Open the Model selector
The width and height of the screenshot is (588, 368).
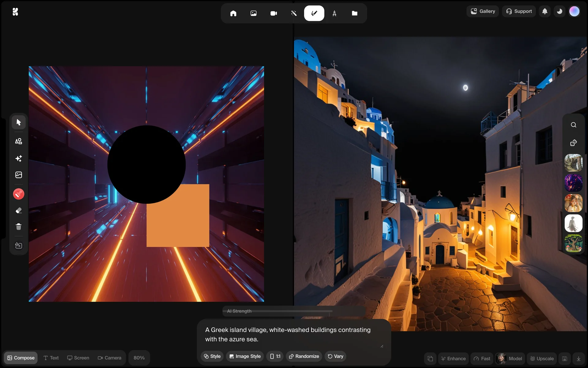pos(510,358)
